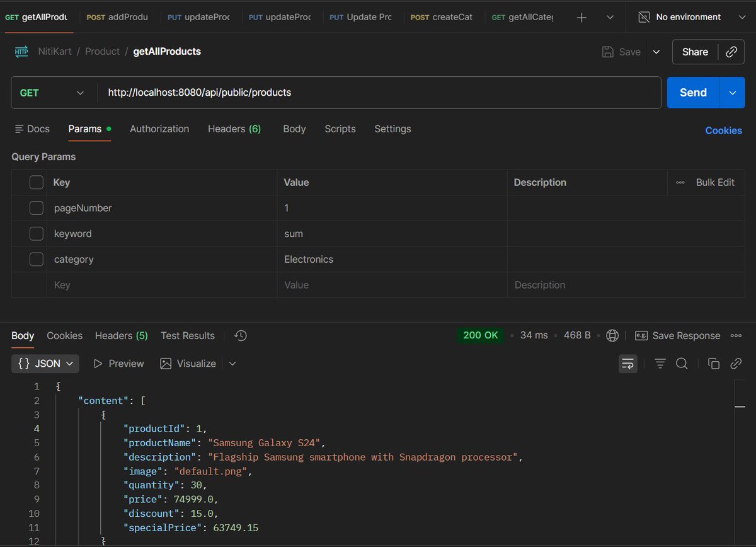Open the Save options chevron
The height and width of the screenshot is (547, 756).
656,52
